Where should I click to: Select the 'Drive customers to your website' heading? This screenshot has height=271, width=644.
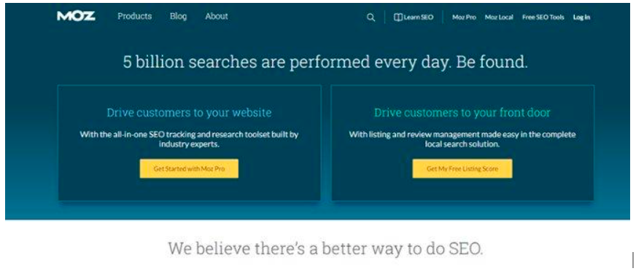coord(189,113)
